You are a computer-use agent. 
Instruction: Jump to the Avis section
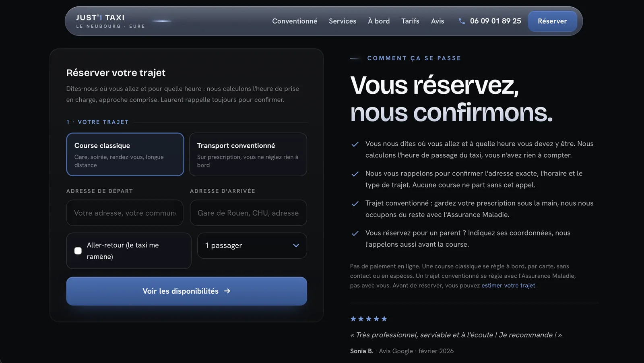pos(438,21)
